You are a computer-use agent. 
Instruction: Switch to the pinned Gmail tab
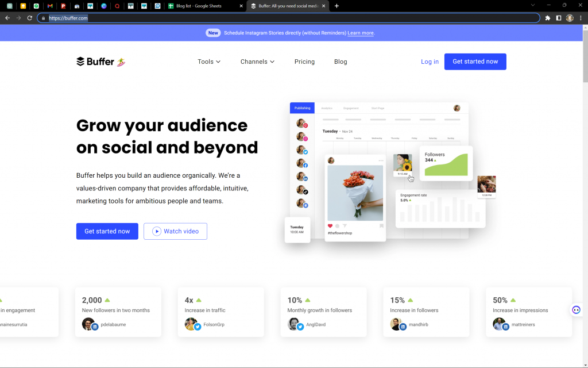point(50,6)
